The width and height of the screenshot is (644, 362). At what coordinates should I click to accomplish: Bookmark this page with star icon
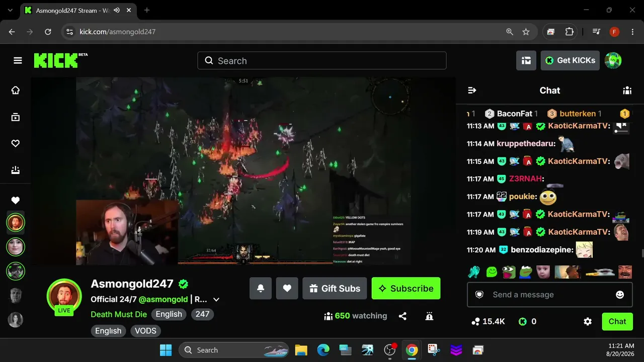(x=526, y=32)
